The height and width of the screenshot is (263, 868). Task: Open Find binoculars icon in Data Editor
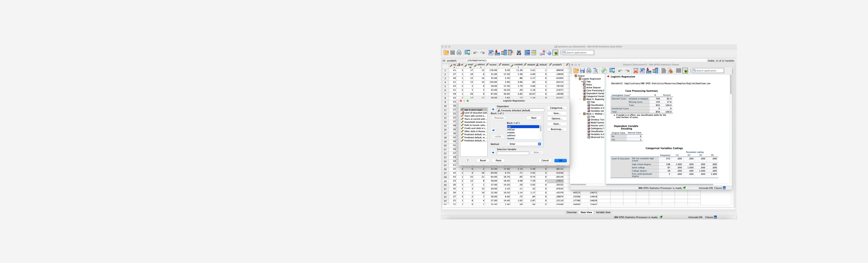pos(519,53)
